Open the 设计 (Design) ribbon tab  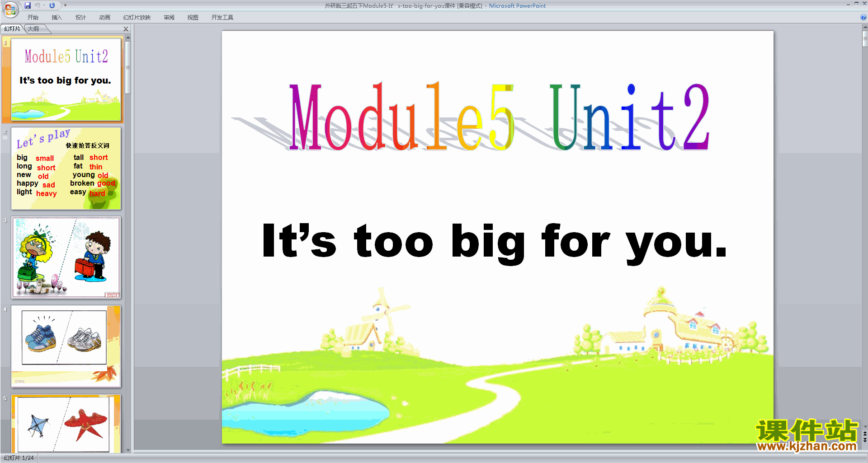pos(80,18)
